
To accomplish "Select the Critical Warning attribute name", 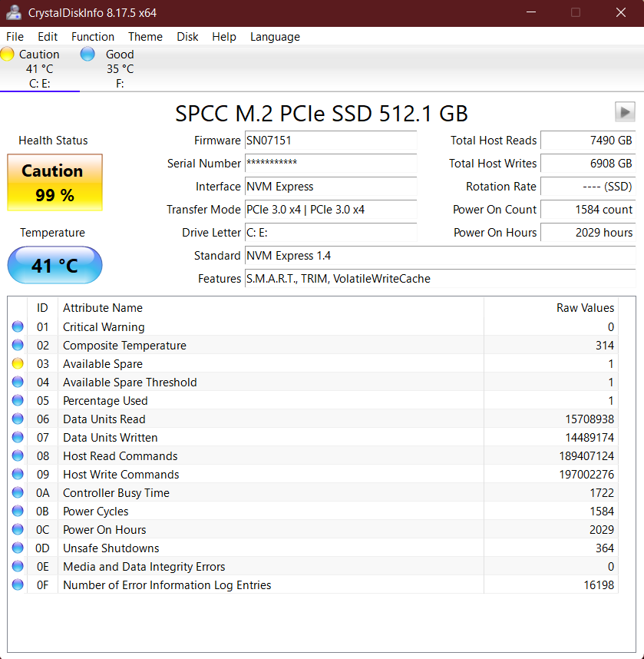I will coord(104,327).
